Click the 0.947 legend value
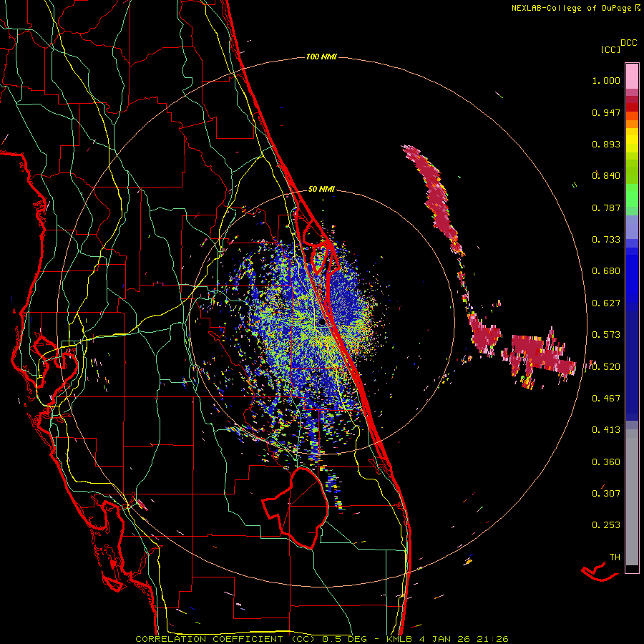This screenshot has height=644, width=644. (x=606, y=112)
